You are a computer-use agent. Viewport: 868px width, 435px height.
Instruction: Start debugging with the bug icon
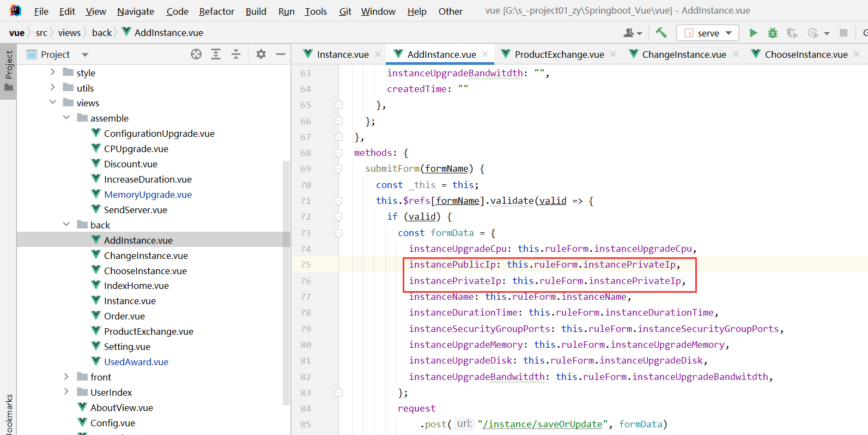tap(773, 33)
